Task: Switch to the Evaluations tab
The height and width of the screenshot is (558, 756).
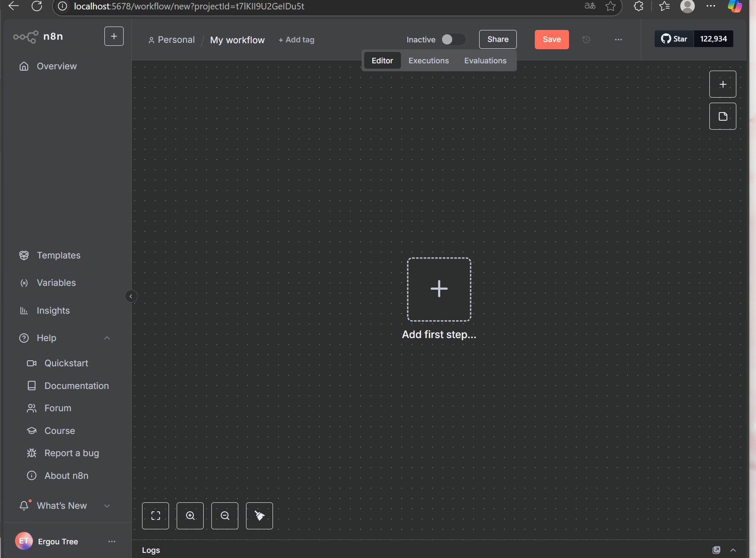Action: [x=485, y=61]
